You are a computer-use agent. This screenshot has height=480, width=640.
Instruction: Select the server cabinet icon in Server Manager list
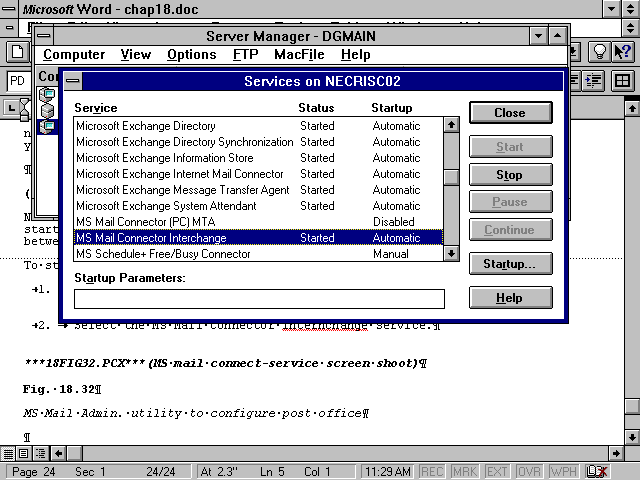47,111
